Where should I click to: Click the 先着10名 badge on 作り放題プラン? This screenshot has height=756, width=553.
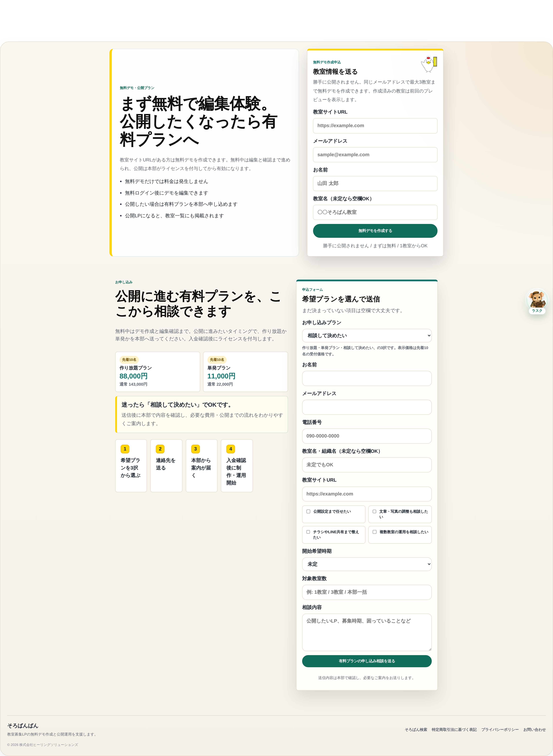click(x=129, y=360)
